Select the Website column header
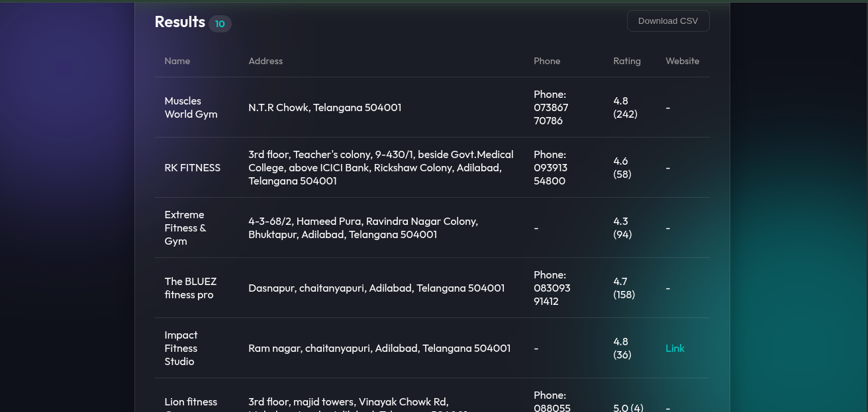 pos(682,61)
